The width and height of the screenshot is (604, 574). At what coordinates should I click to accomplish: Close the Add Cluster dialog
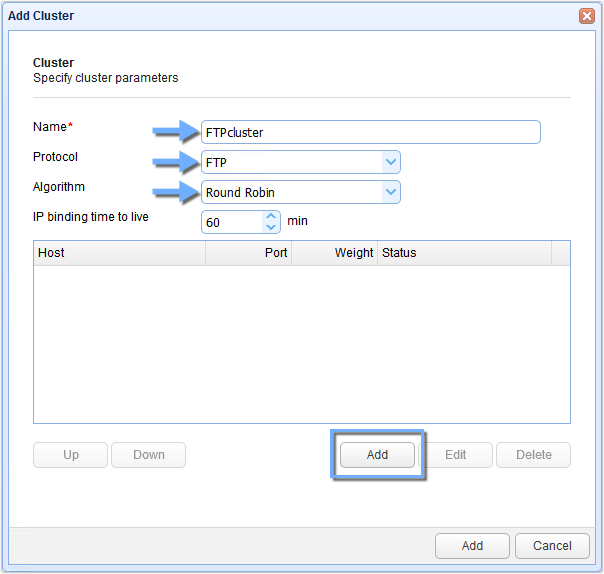pyautogui.click(x=586, y=16)
